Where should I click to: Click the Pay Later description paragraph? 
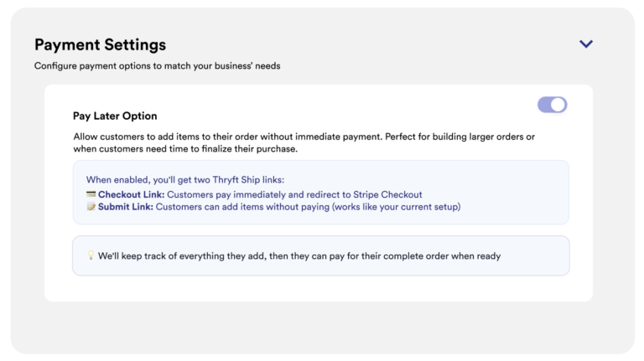[x=304, y=142]
